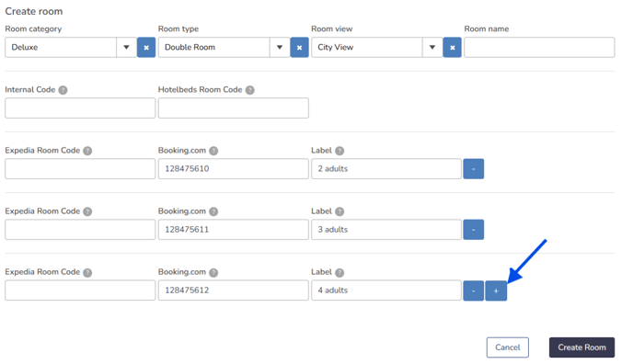Edit the 3 adults label field
This screenshot has width=633, height=364.
(386, 230)
